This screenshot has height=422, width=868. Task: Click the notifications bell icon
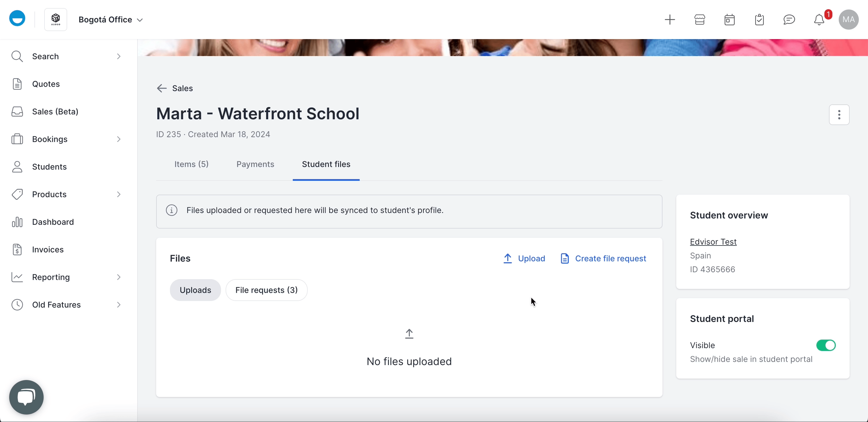(x=819, y=20)
